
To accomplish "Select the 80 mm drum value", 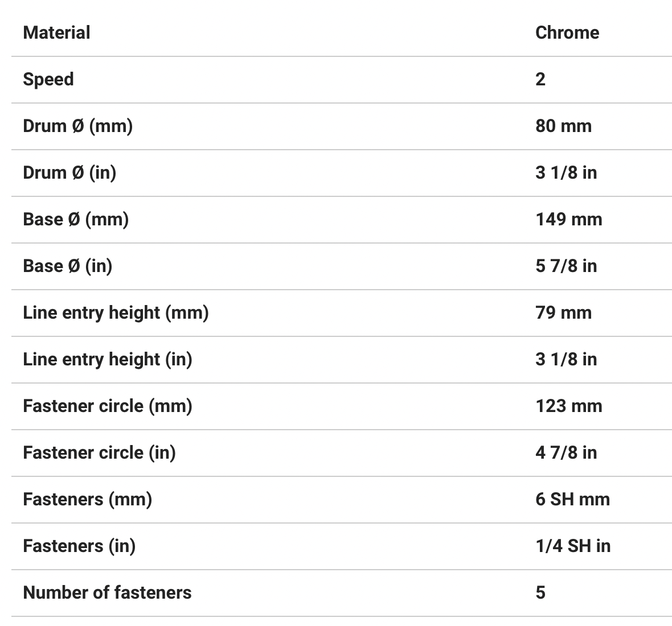I will [x=563, y=126].
